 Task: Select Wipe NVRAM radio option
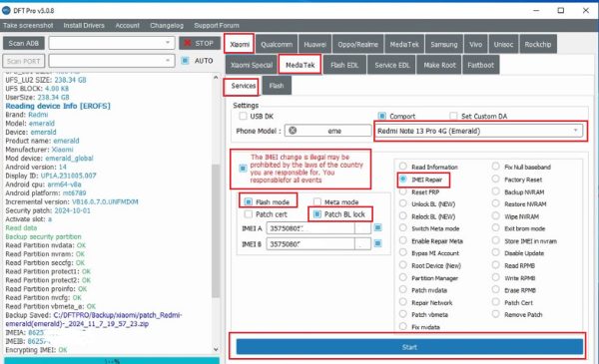pyautogui.click(x=495, y=216)
